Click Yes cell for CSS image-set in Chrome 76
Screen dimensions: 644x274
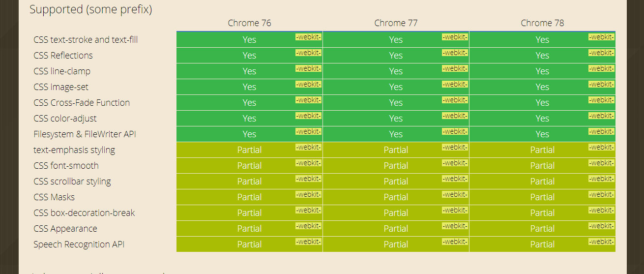pos(249,87)
